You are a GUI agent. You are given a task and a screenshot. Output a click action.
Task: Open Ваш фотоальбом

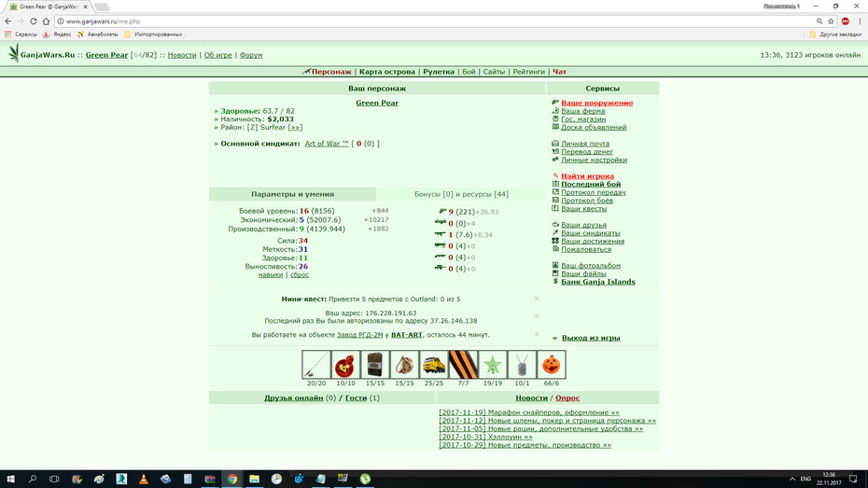(591, 266)
